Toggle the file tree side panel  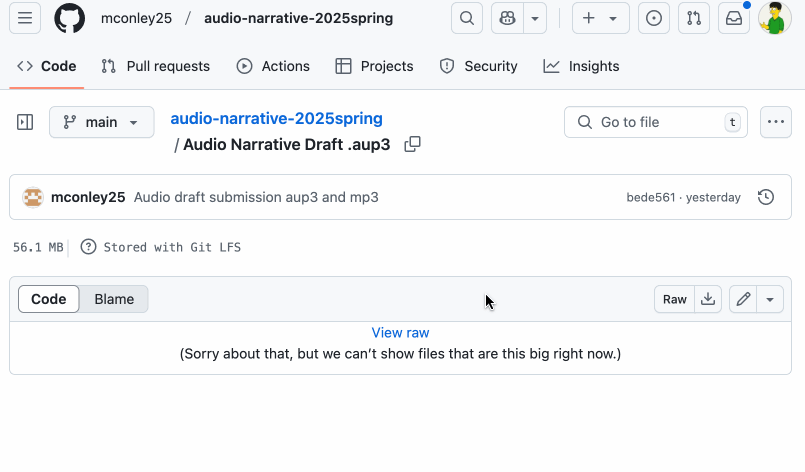pyautogui.click(x=25, y=122)
